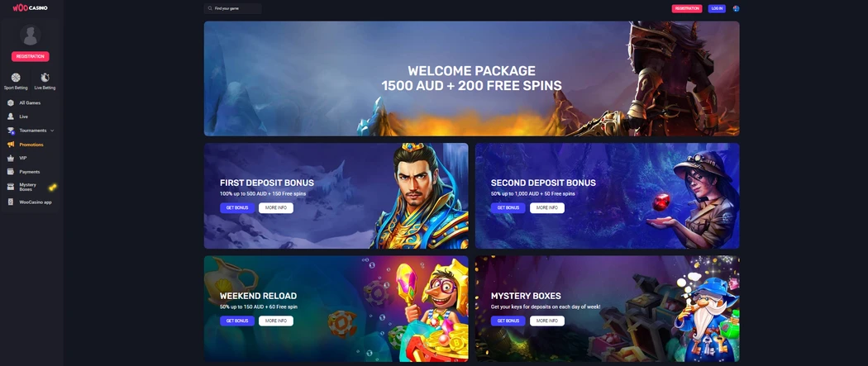Open the VIP crown icon
This screenshot has width=868, height=366.
pyautogui.click(x=11, y=158)
